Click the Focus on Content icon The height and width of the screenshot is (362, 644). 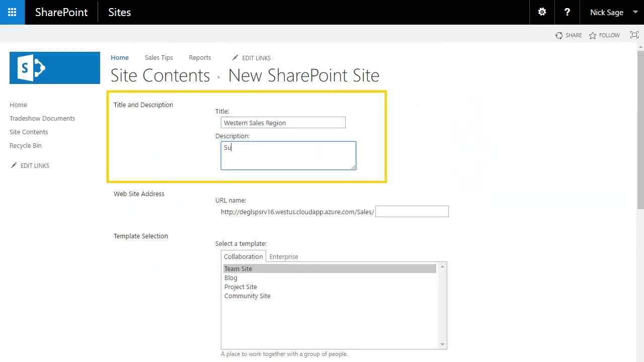pyautogui.click(x=634, y=35)
